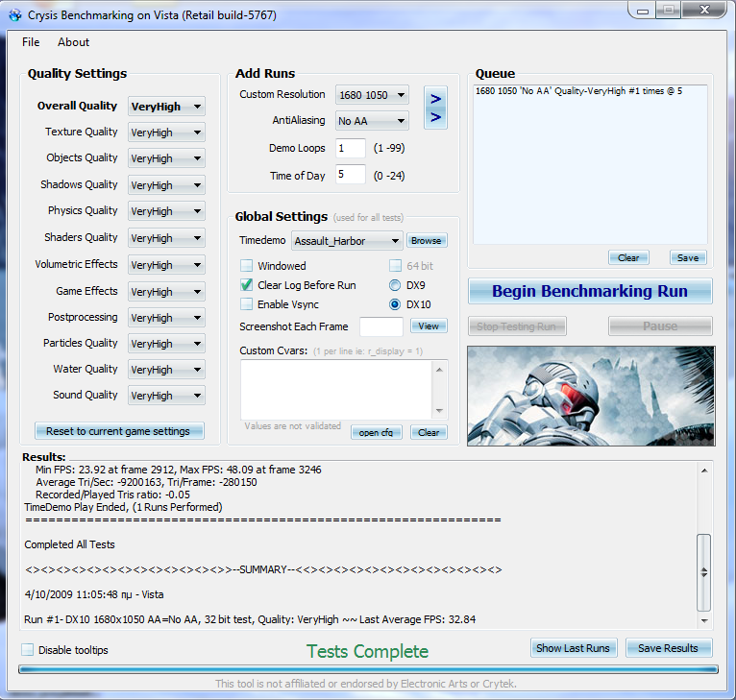Click the Custom Cvars scroll up arrow
The width and height of the screenshot is (736, 700).
pos(439,371)
